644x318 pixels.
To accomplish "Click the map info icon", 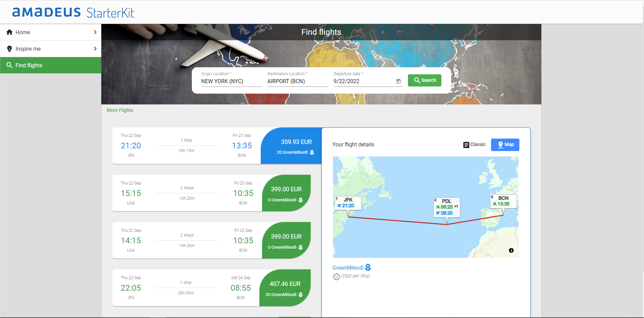I will (511, 250).
